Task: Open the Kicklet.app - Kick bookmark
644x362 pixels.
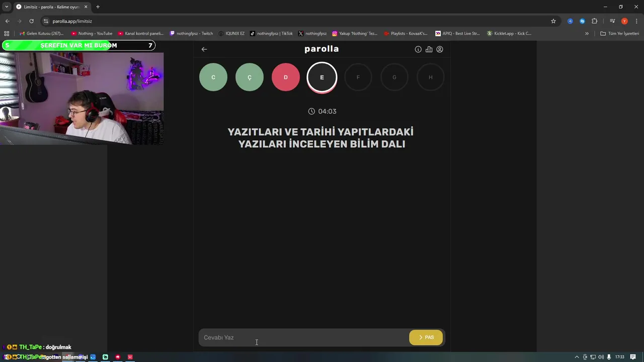Action: (509, 34)
